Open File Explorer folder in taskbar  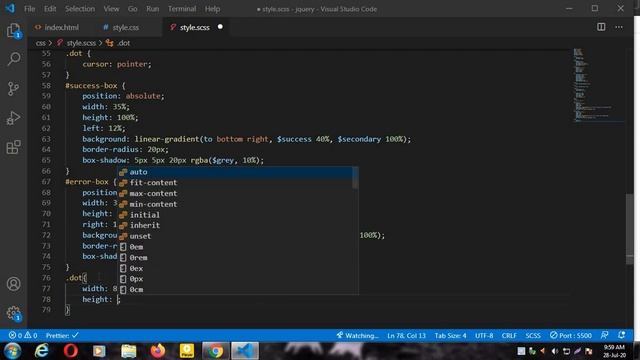(x=129, y=351)
